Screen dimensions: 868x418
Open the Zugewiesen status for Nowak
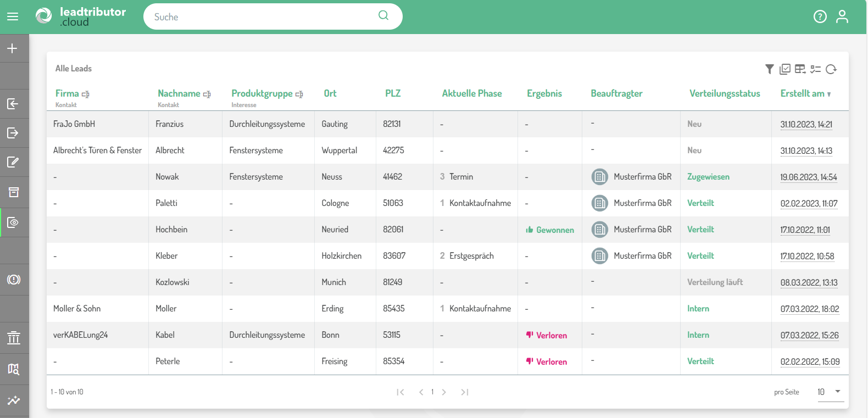[x=708, y=177]
